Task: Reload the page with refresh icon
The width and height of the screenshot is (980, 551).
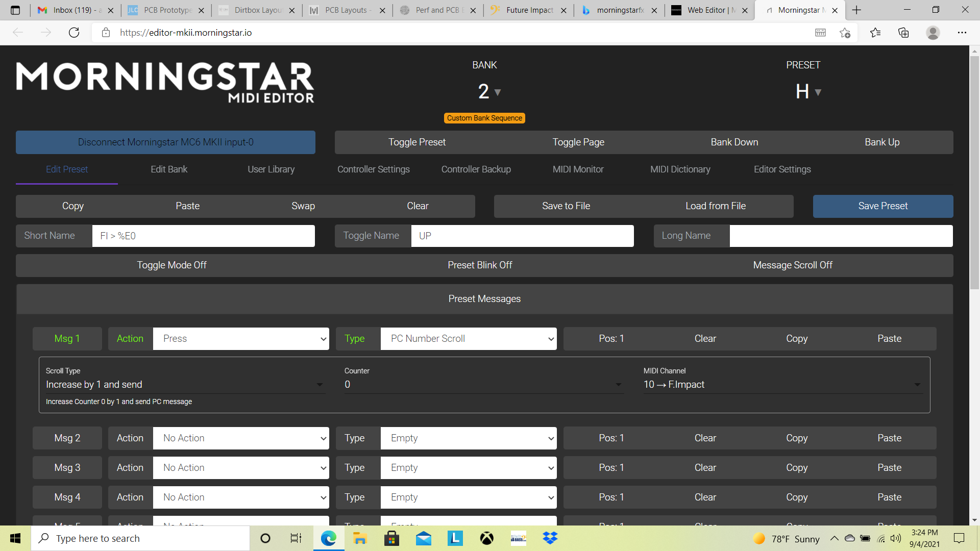Action: (x=74, y=33)
